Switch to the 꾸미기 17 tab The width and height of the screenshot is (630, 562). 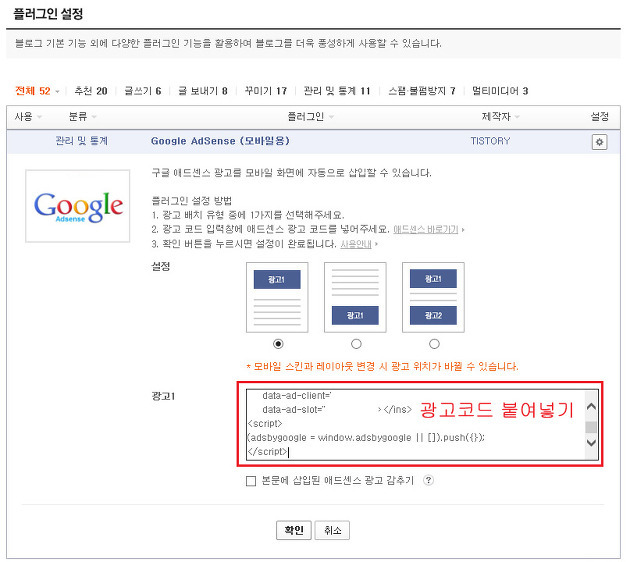coord(266,91)
